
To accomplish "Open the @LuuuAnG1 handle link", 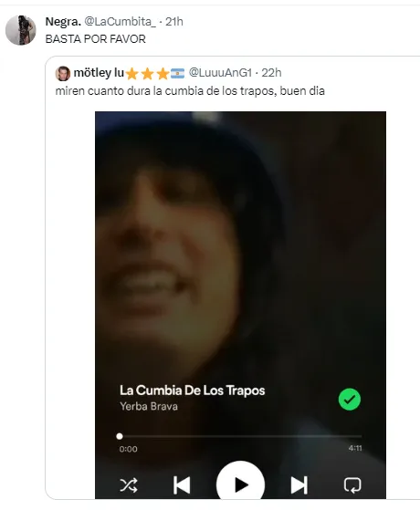I will 220,73.
